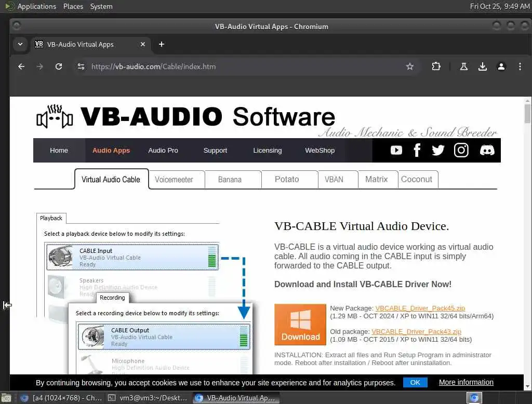Click the Chromium tray icon at bottom right
The height and width of the screenshot is (404, 532).
474,398
